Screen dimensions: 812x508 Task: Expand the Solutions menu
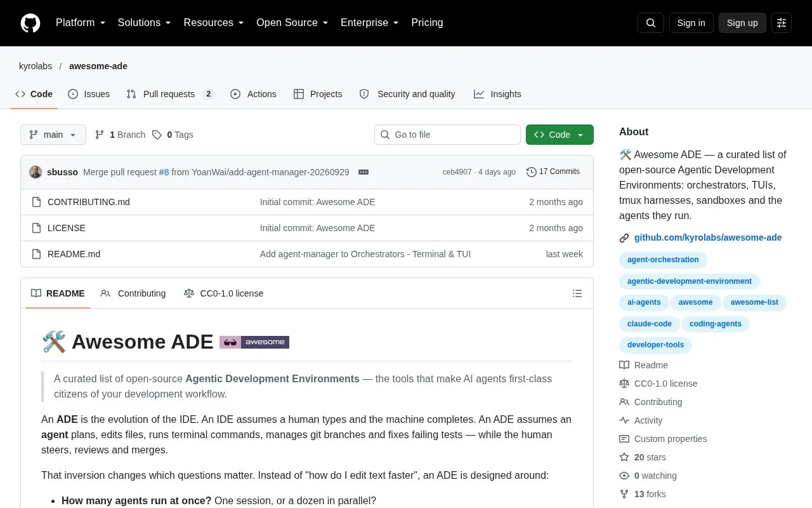coord(144,23)
